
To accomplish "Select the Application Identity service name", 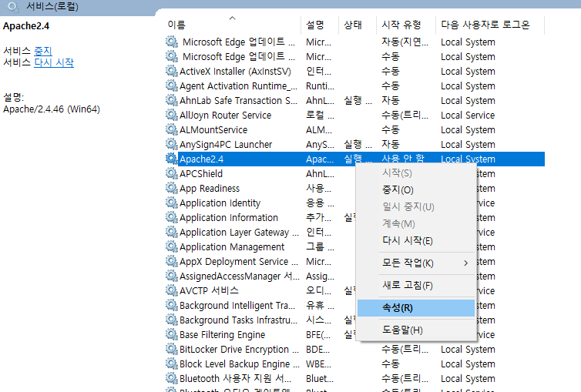I will 220,203.
